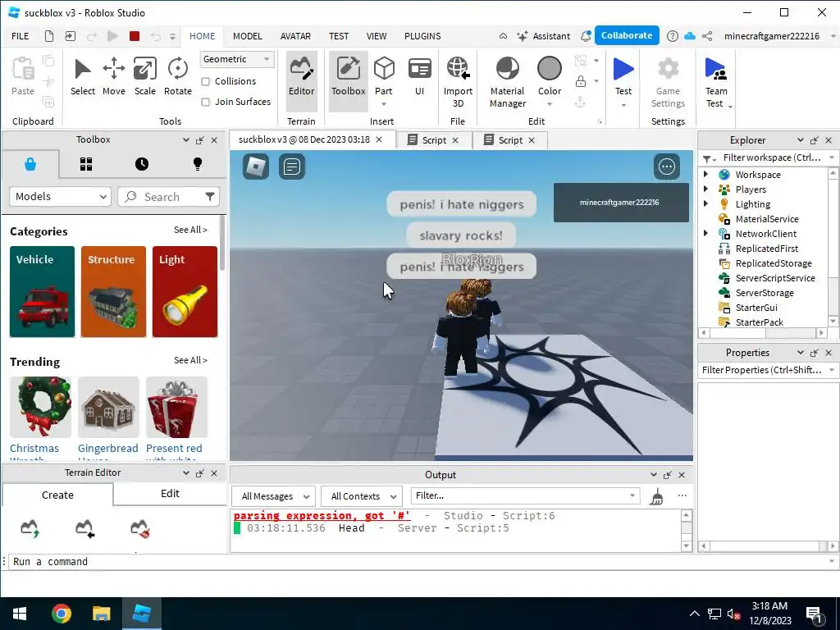This screenshot has width=840, height=630.
Task: Click Import 3D
Action: point(458,81)
